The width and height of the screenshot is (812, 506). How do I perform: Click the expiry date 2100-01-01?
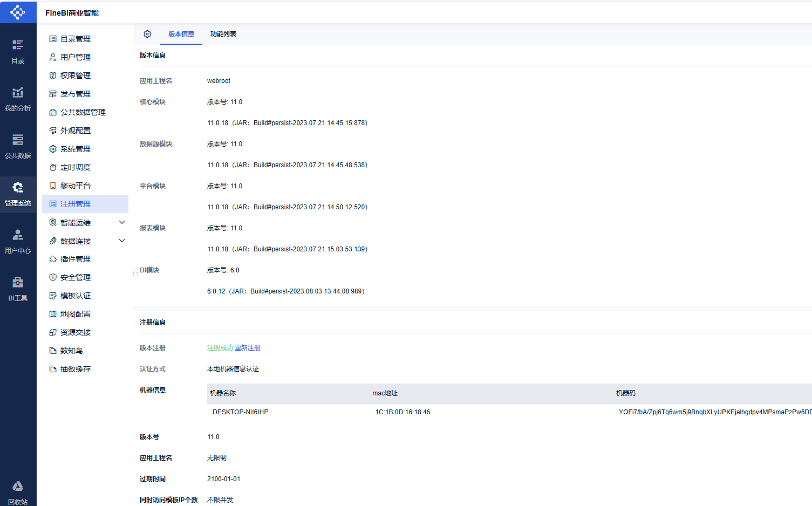pyautogui.click(x=223, y=479)
